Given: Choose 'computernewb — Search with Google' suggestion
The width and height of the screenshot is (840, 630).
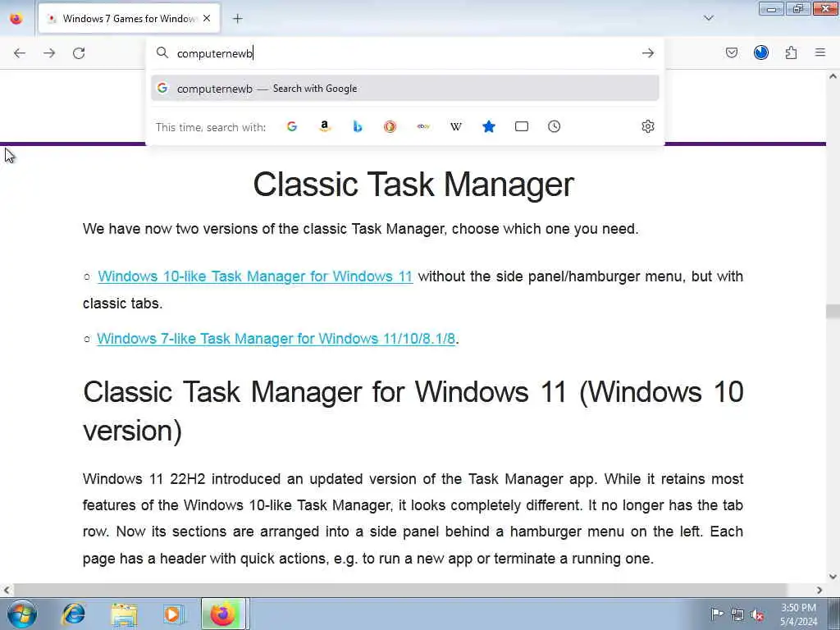Looking at the screenshot, I should [405, 89].
